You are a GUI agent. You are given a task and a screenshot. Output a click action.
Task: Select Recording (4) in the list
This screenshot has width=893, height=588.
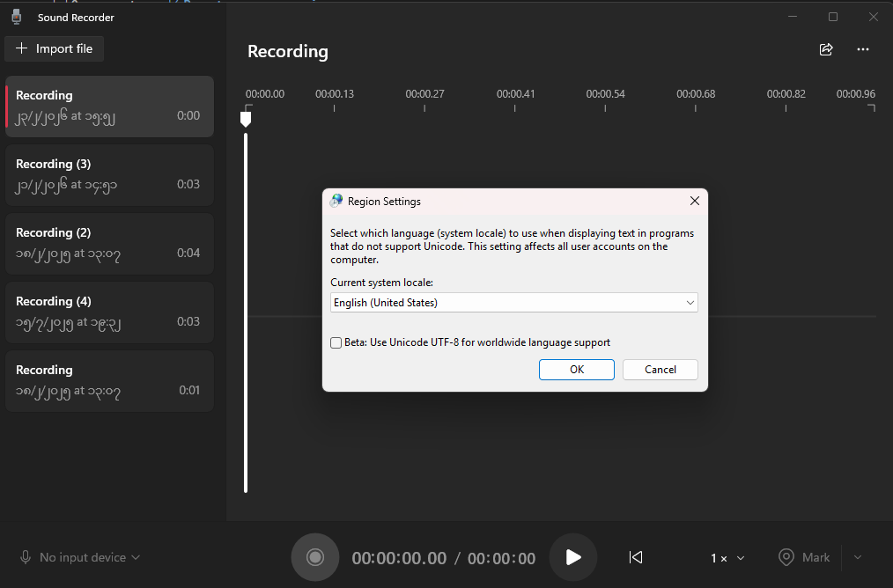point(109,312)
